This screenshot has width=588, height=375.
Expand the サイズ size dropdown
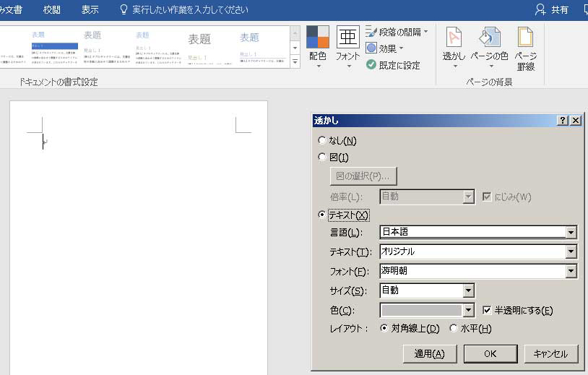pos(469,290)
